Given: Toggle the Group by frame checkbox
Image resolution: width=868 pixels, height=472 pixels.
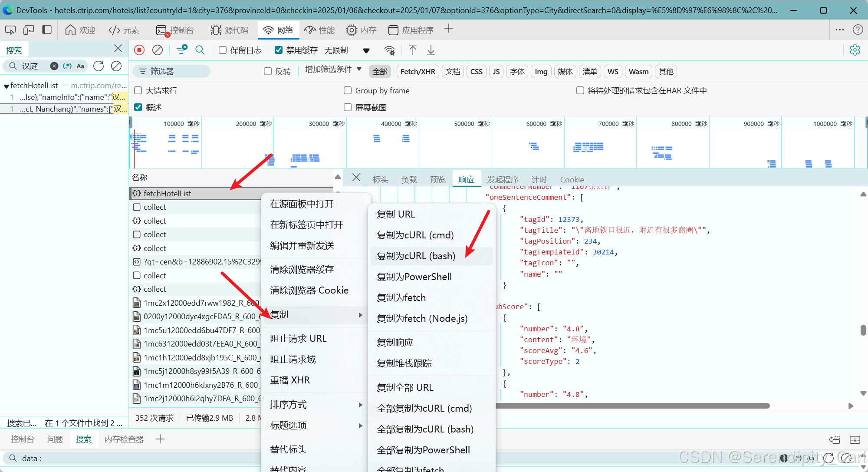Looking at the screenshot, I should tap(348, 91).
